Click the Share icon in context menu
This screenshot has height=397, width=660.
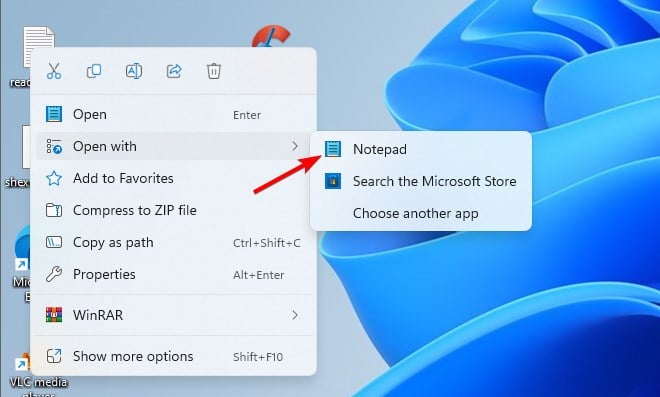click(174, 71)
